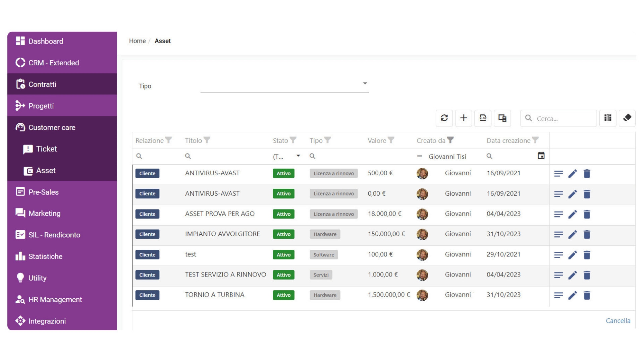Open Ticket in the sidebar
This screenshot has height=362, width=644.
coord(46,149)
